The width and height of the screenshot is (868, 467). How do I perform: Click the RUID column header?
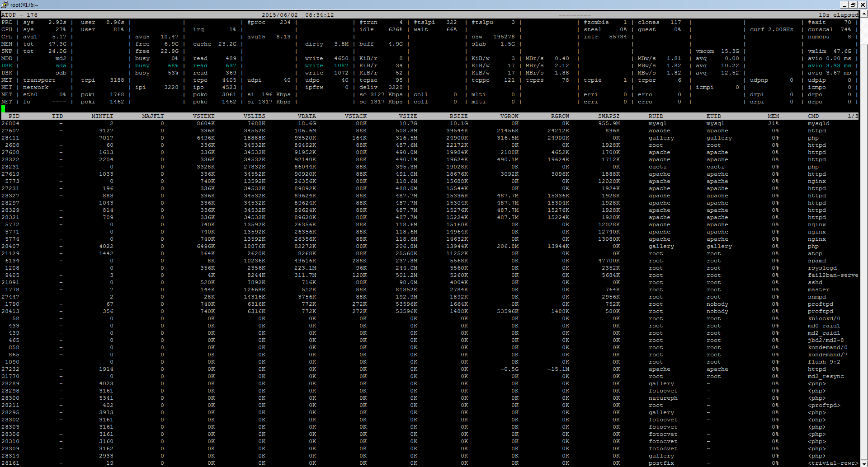pos(656,116)
